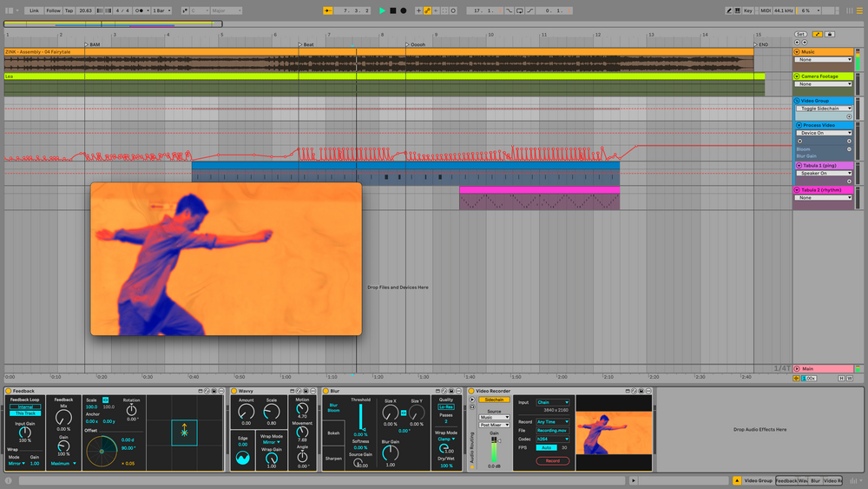Open the Codec h264 dropdown
This screenshot has width=868, height=489.
point(553,439)
